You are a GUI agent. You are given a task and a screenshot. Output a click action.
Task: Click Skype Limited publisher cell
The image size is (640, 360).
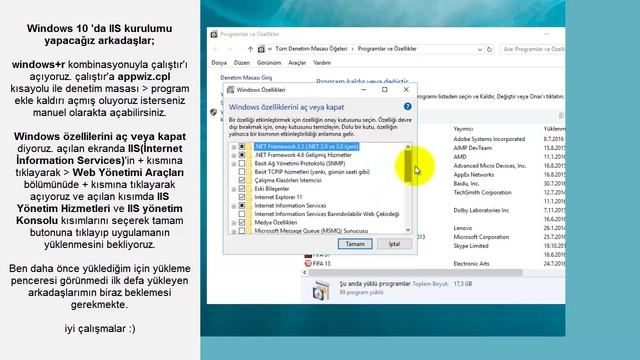[471, 246]
